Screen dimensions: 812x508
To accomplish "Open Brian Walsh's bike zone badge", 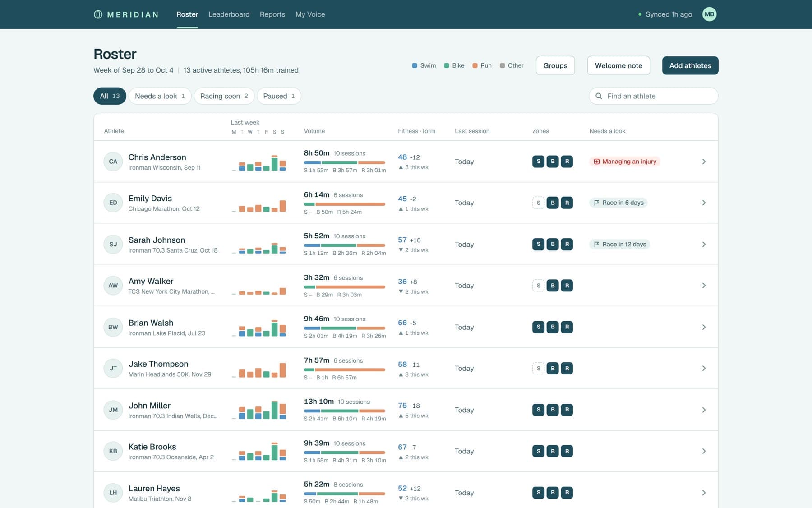I will pos(553,327).
